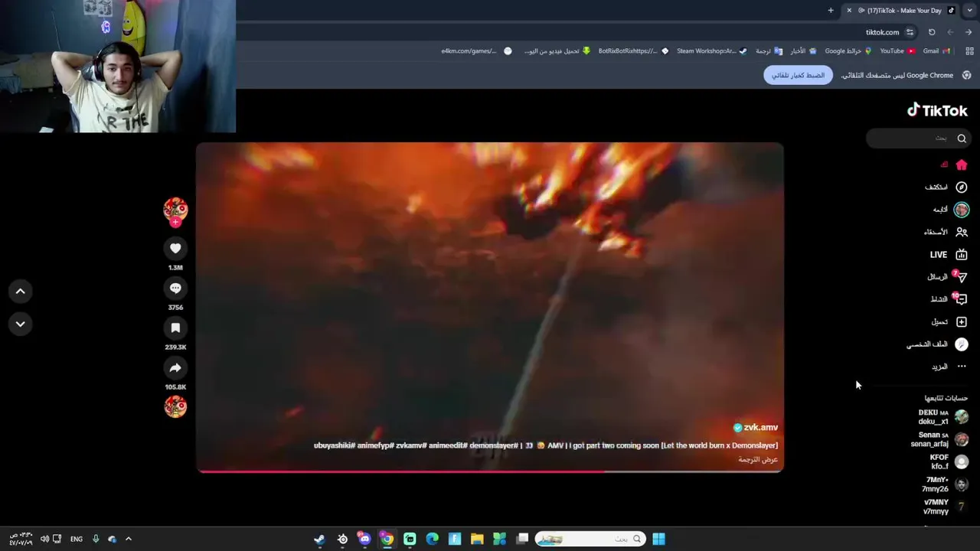
Task: Open the spinning sound disc avatar
Action: pos(175,406)
